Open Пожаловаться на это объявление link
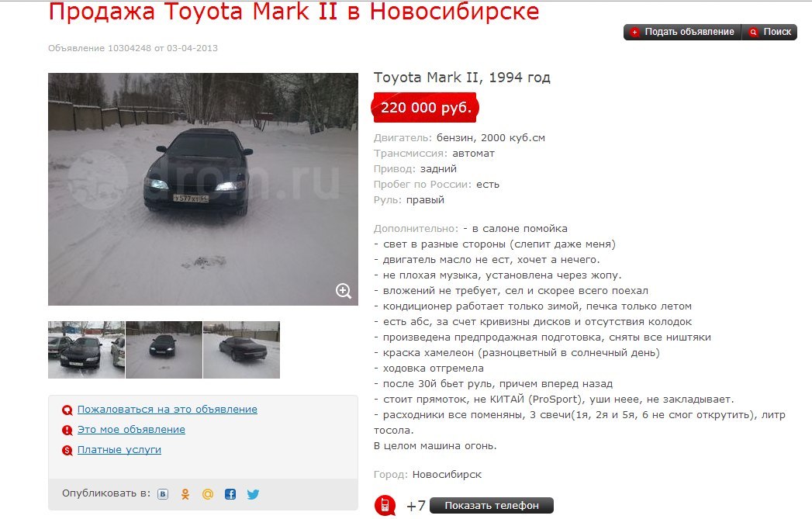Viewport: 812px width, 519px height. pyautogui.click(x=168, y=409)
